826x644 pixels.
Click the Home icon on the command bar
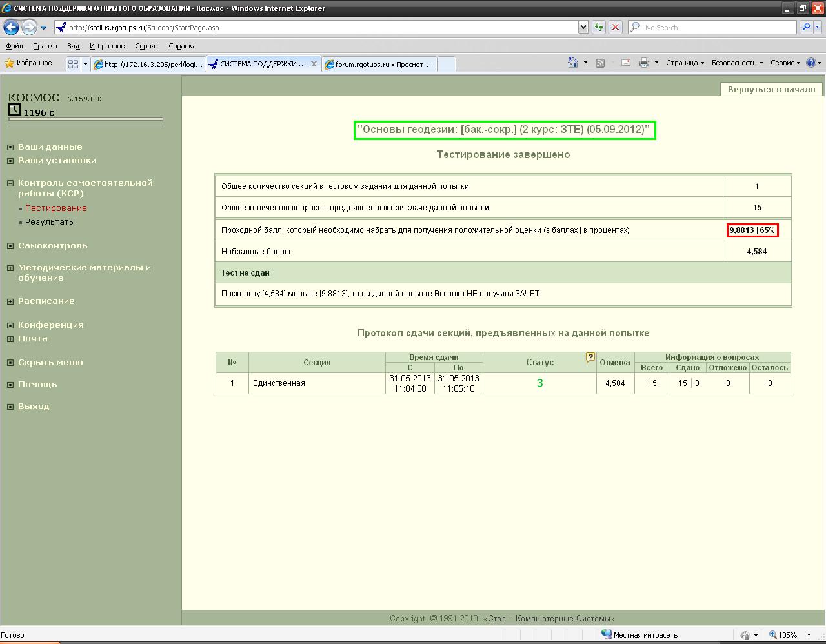pyautogui.click(x=572, y=63)
